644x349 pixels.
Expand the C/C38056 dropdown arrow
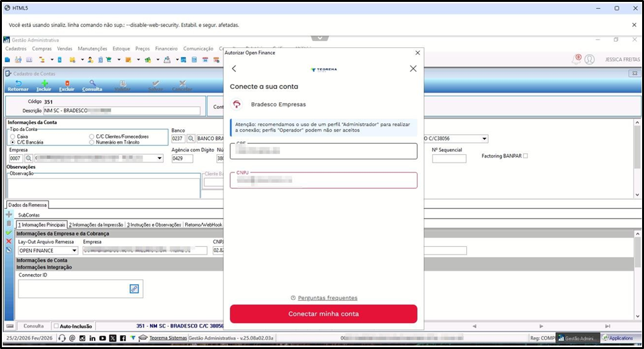coord(484,139)
